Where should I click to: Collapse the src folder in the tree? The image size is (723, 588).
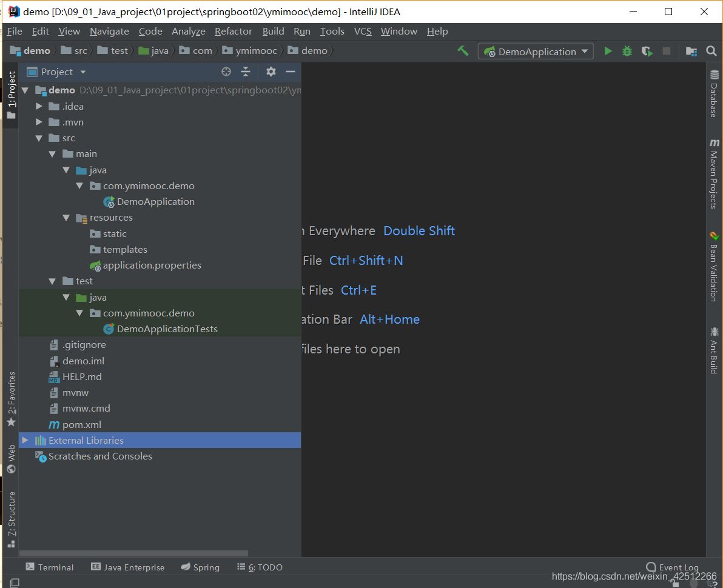pos(39,138)
